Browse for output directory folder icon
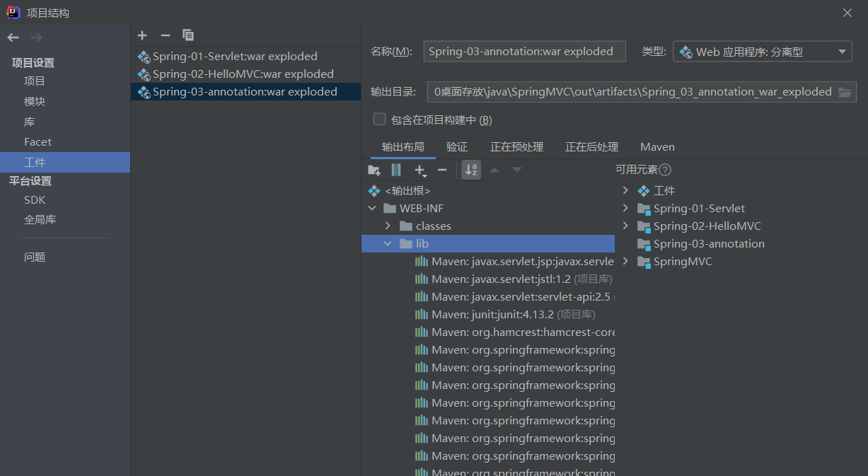Viewport: 868px width, 476px height. point(845,92)
